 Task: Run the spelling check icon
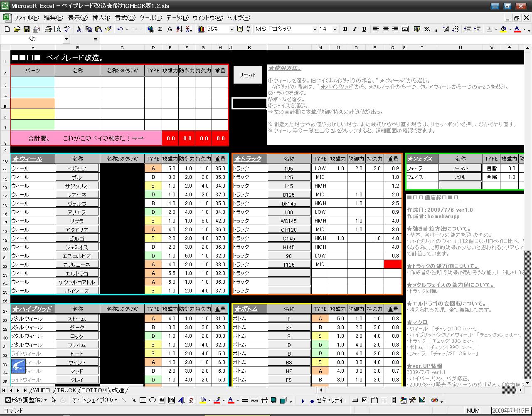66,29
